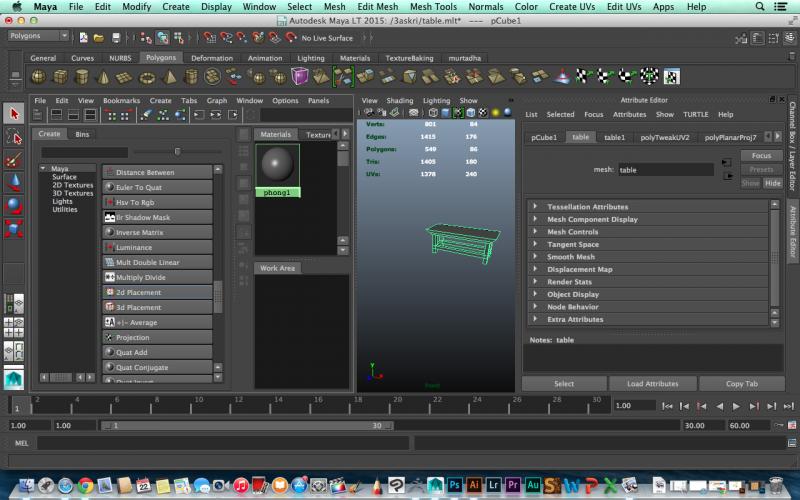Switch to the Deformation shelf tab
The image size is (800, 500).
212,58
